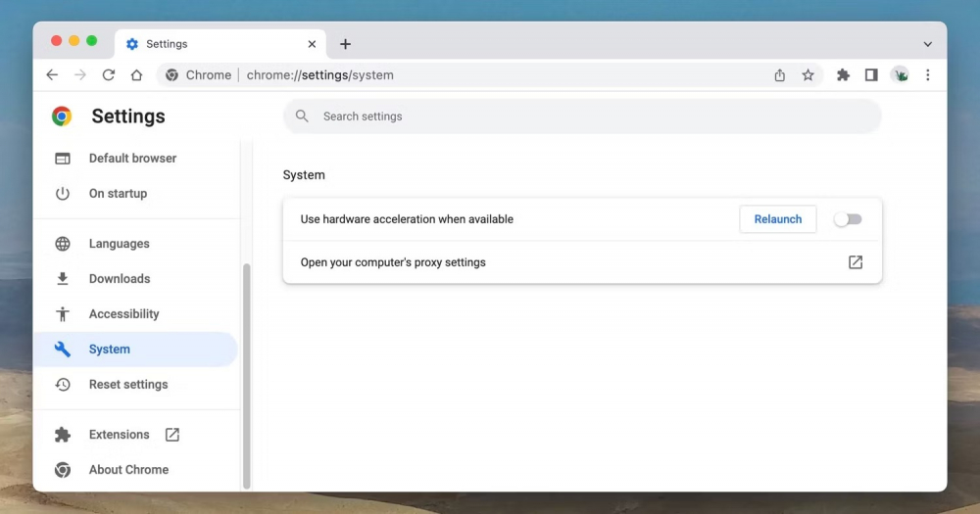Viewport: 980px width, 514px height.
Task: Open Downloads settings section
Action: (119, 279)
